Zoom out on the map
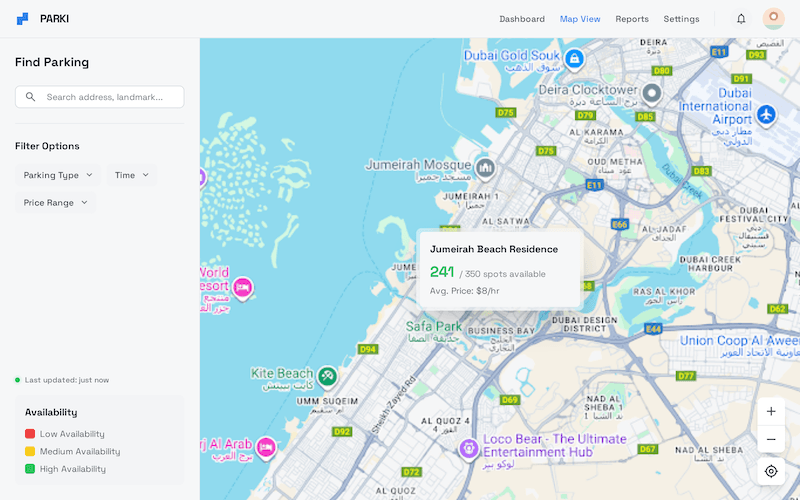 point(771,440)
